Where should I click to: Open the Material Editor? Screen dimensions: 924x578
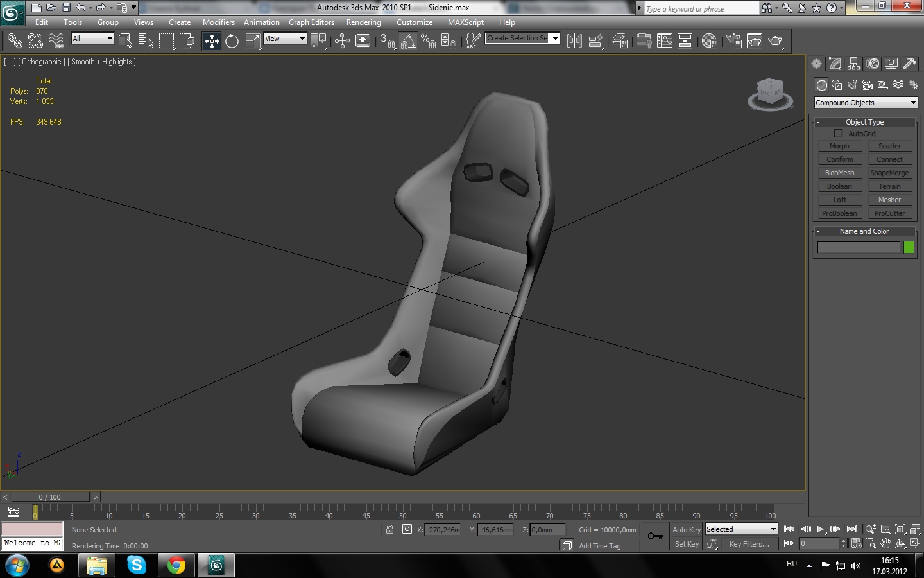coord(709,42)
